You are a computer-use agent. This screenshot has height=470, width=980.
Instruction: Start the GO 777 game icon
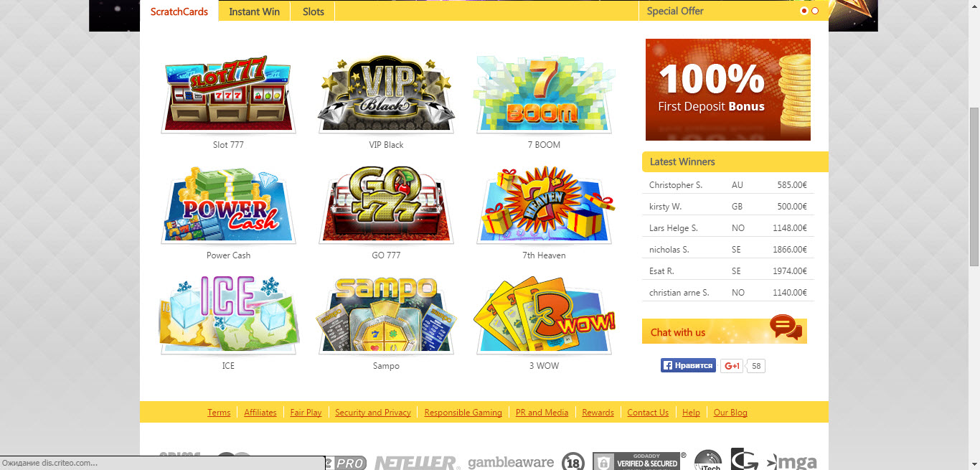386,205
